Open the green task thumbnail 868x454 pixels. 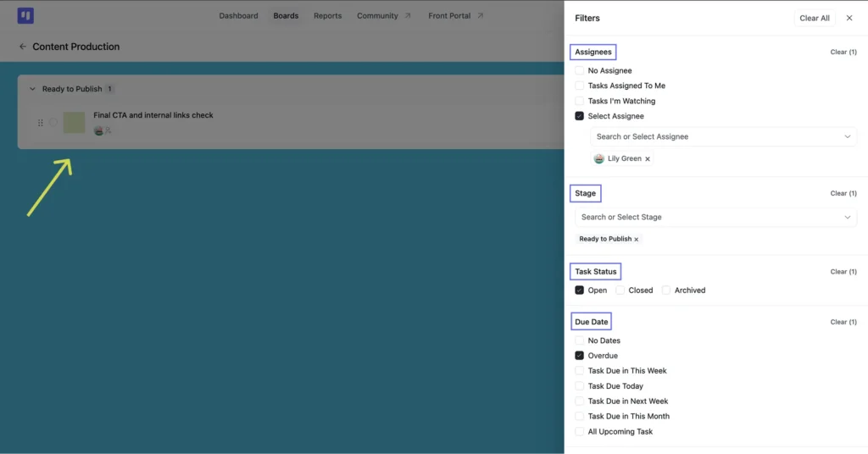pyautogui.click(x=75, y=122)
